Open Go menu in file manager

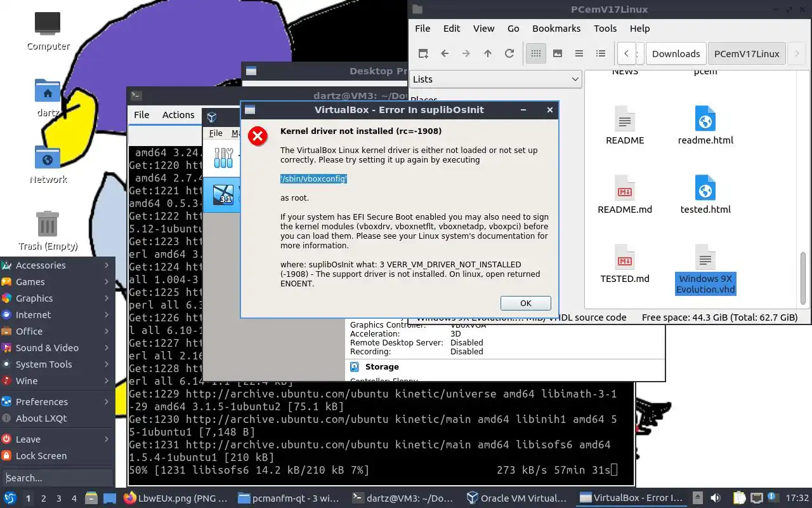pyautogui.click(x=513, y=29)
